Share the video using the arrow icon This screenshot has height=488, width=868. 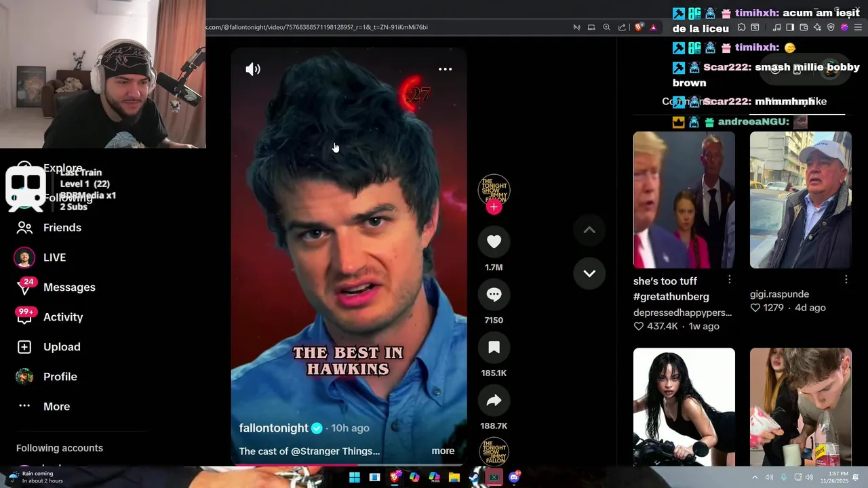494,401
